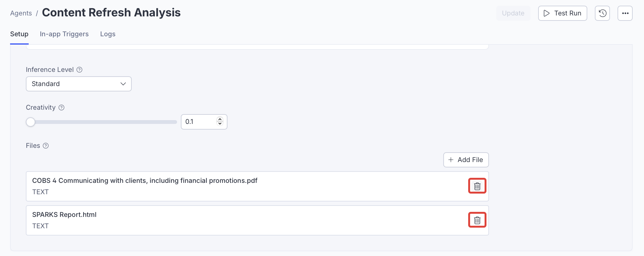Expand the Inference Level Standard dropdown

(78, 84)
